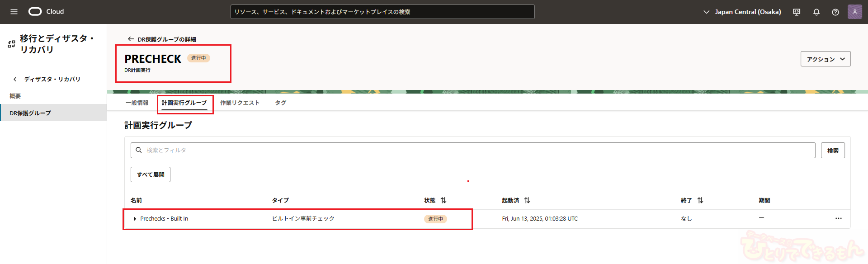Open the user profile avatar menu
Image resolution: width=868 pixels, height=264 pixels.
[x=854, y=12]
